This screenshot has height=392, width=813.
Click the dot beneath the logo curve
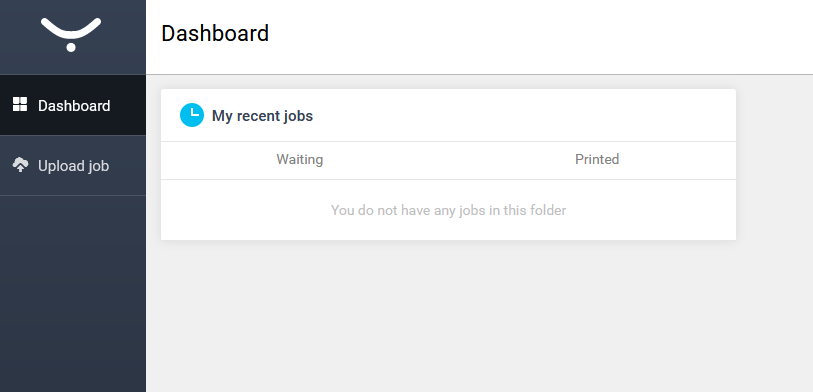(x=71, y=47)
